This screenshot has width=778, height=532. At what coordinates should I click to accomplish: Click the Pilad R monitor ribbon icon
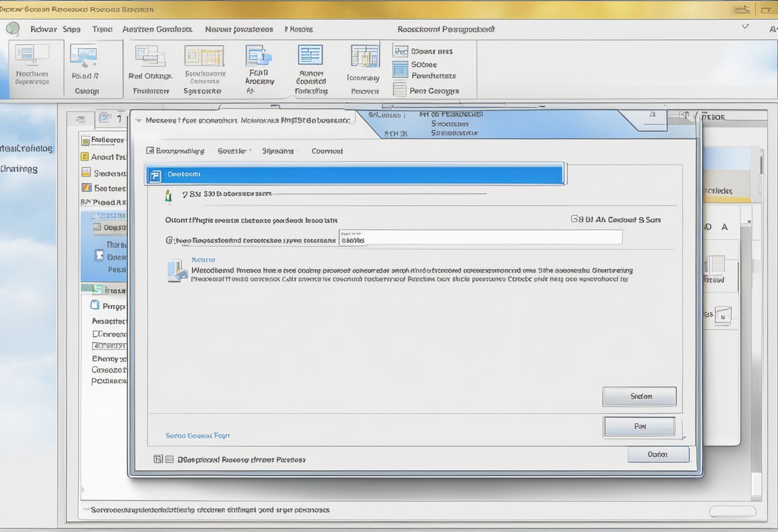click(x=84, y=56)
